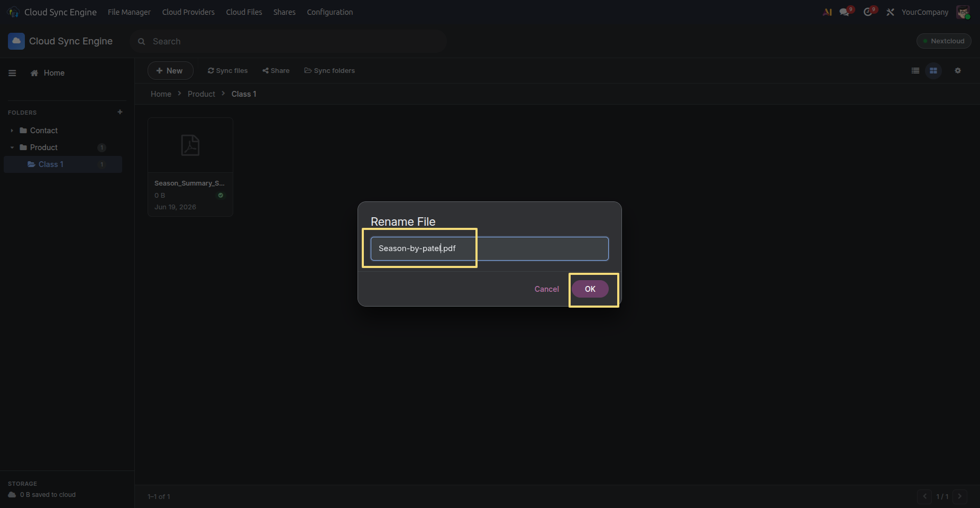Open the settings gear icon
This screenshot has height=508, width=980.
pos(958,71)
